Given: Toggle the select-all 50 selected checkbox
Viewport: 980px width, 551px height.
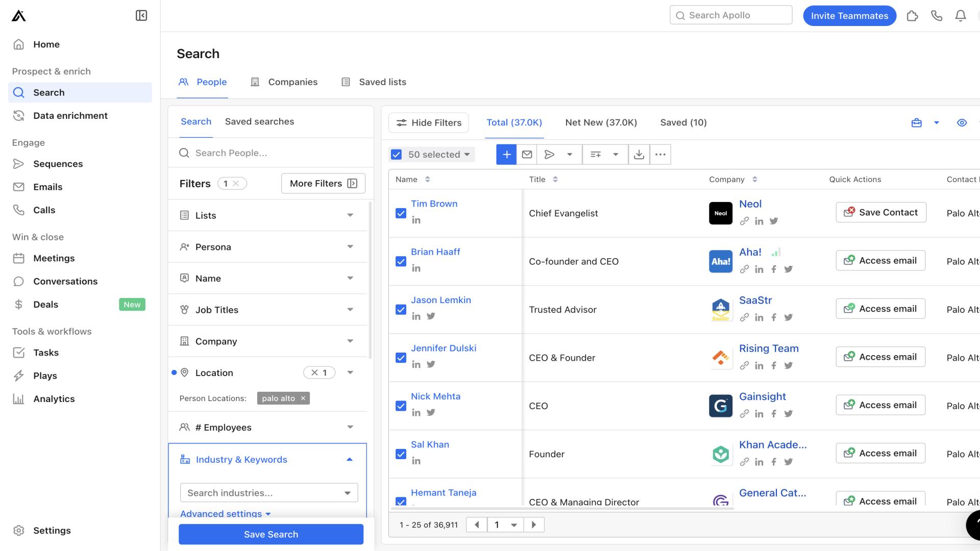Looking at the screenshot, I should coord(396,155).
